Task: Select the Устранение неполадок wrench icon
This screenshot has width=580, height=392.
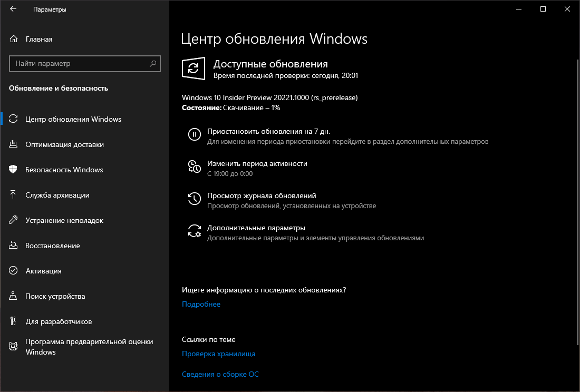Action: [13, 220]
